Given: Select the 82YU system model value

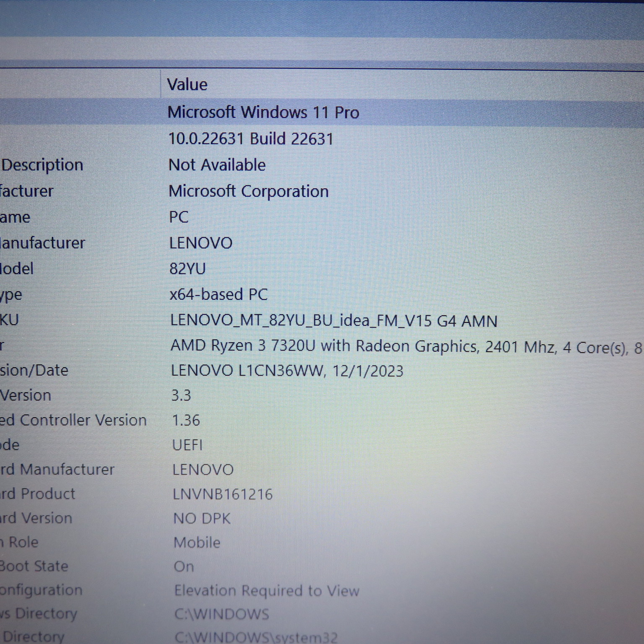Looking at the screenshot, I should pos(187,269).
